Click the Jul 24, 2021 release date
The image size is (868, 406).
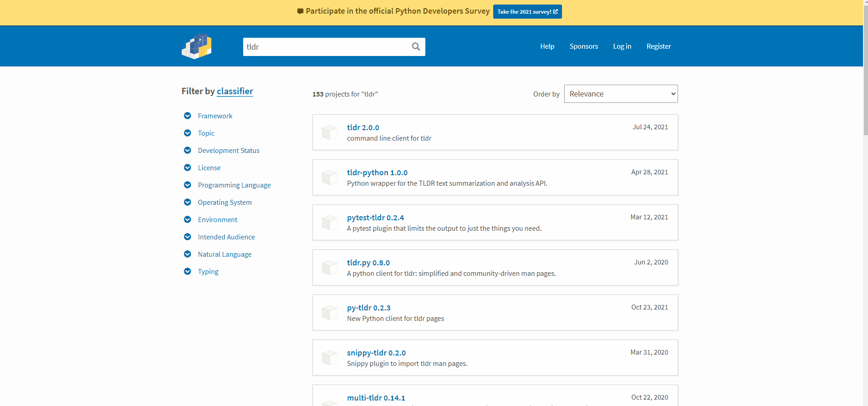[650, 127]
